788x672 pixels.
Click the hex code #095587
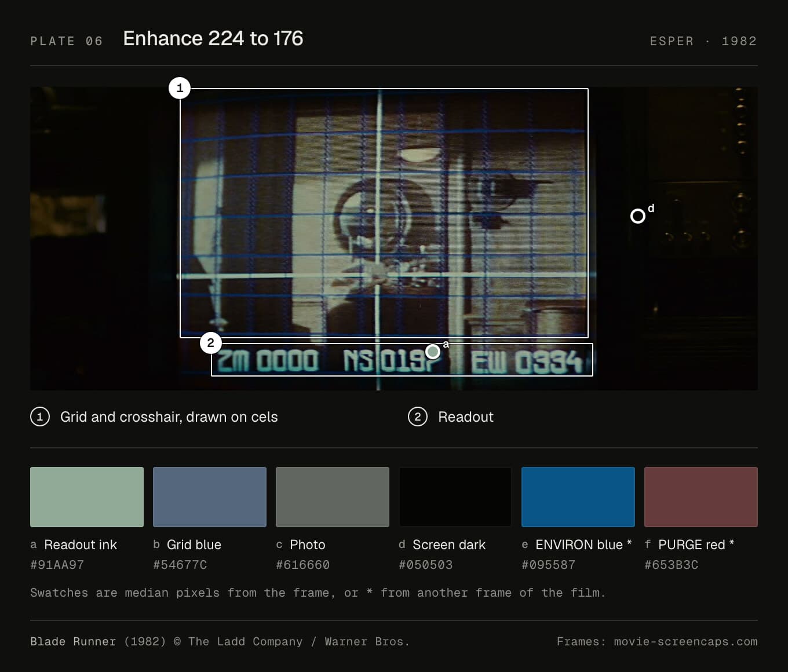pos(549,565)
